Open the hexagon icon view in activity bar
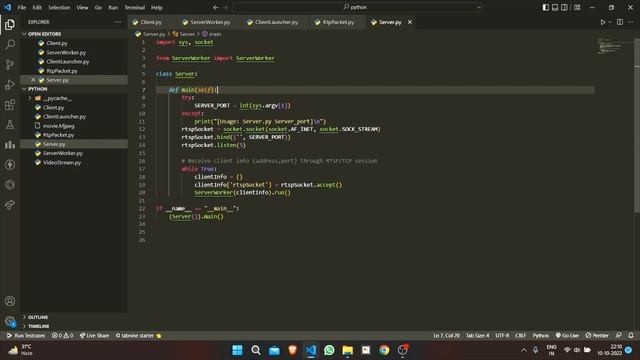 point(10,184)
